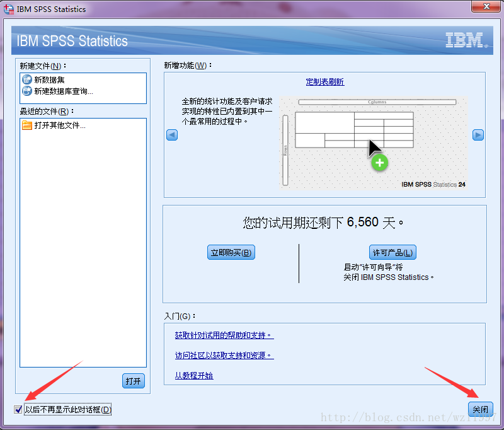Click the 关闭 button
This screenshot has height=430, width=504.
tap(480, 409)
